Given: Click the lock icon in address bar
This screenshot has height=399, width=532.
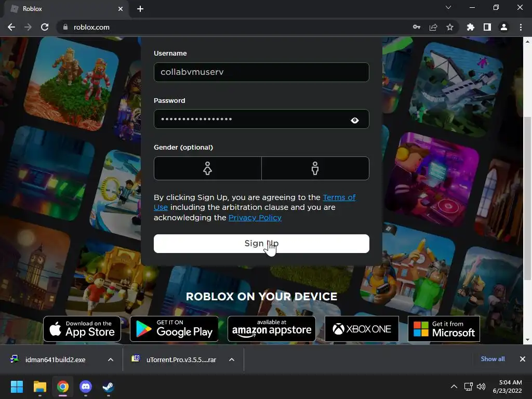Looking at the screenshot, I should [x=65, y=27].
